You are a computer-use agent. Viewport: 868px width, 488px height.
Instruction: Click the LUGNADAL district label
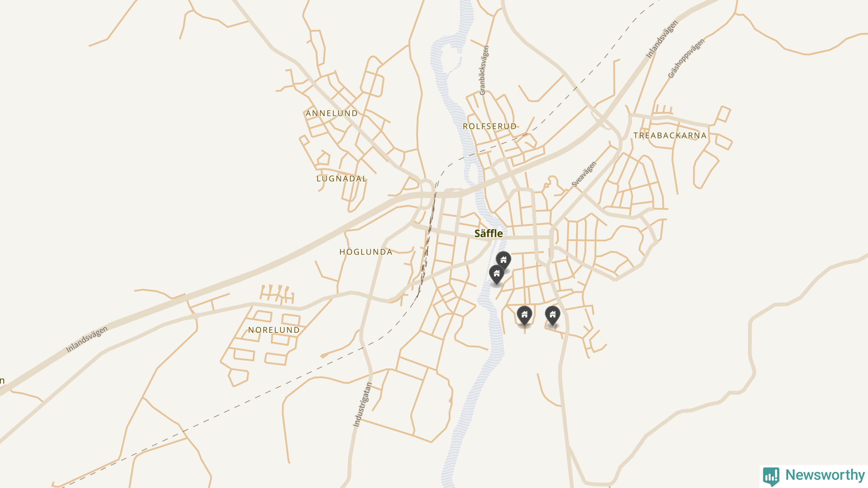(342, 179)
